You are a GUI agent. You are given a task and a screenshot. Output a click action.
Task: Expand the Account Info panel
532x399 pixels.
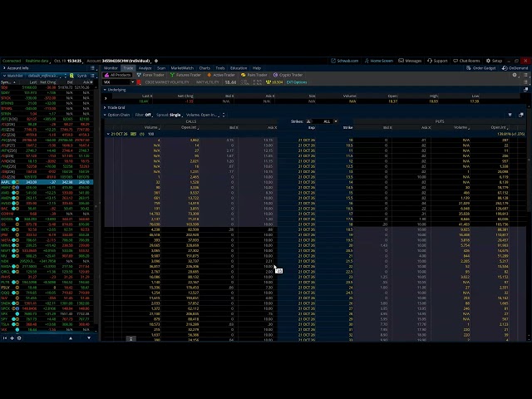coord(4,68)
